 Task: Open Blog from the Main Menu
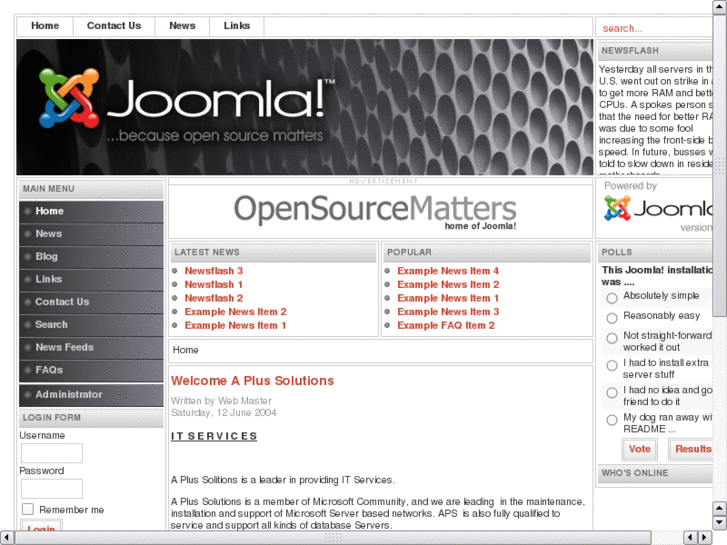91,256
